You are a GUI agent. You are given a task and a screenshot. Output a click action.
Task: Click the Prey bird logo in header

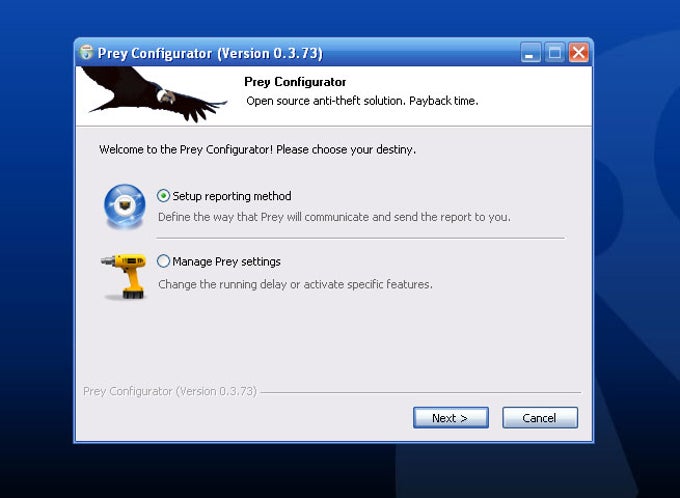(154, 94)
